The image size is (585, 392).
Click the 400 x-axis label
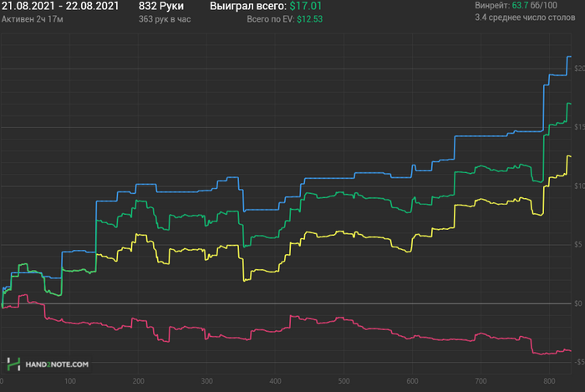[x=275, y=381]
